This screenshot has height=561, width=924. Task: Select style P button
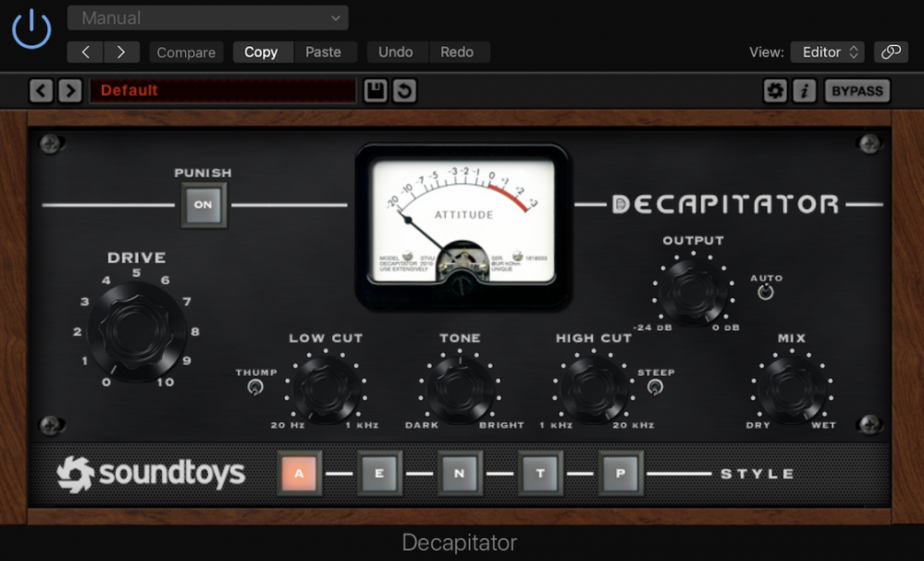pos(621,473)
